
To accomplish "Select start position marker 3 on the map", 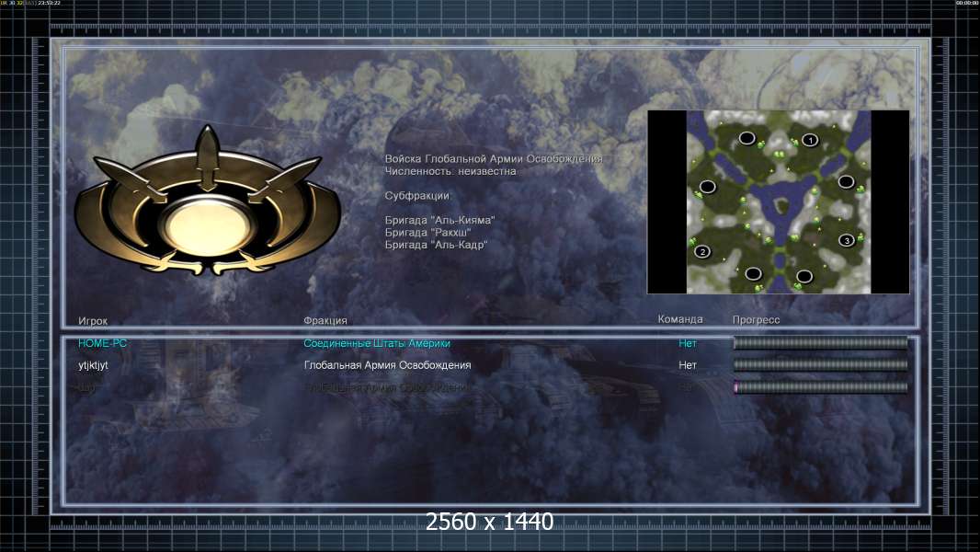I will click(847, 240).
